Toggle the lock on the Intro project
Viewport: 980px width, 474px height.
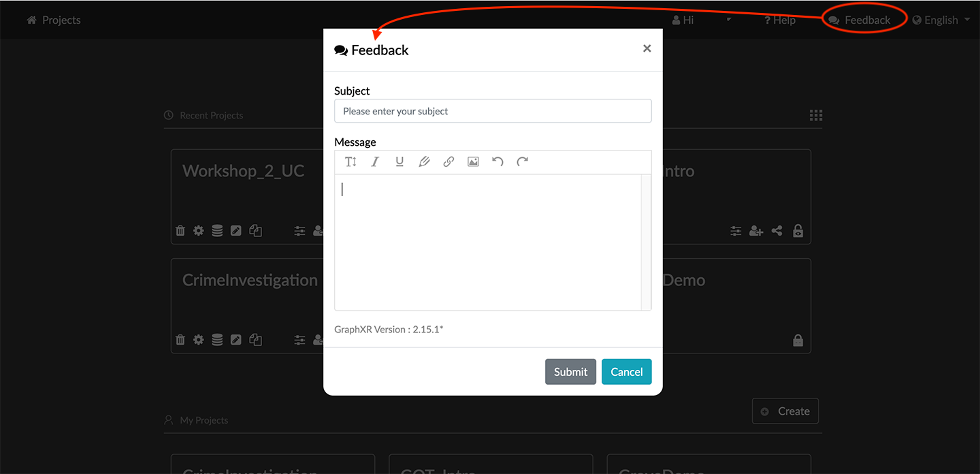tap(798, 231)
